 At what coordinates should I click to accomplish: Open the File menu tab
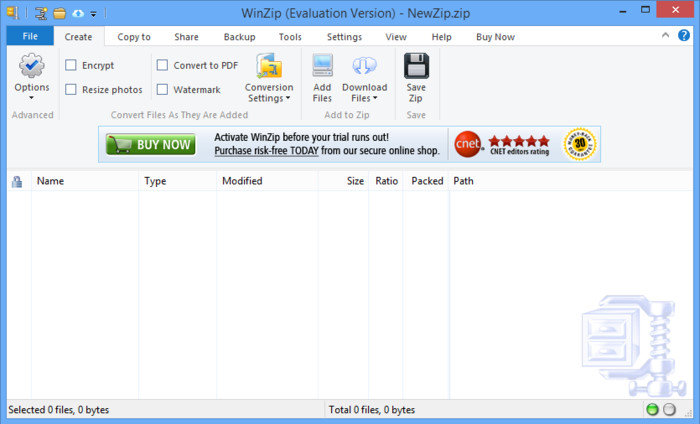click(30, 36)
